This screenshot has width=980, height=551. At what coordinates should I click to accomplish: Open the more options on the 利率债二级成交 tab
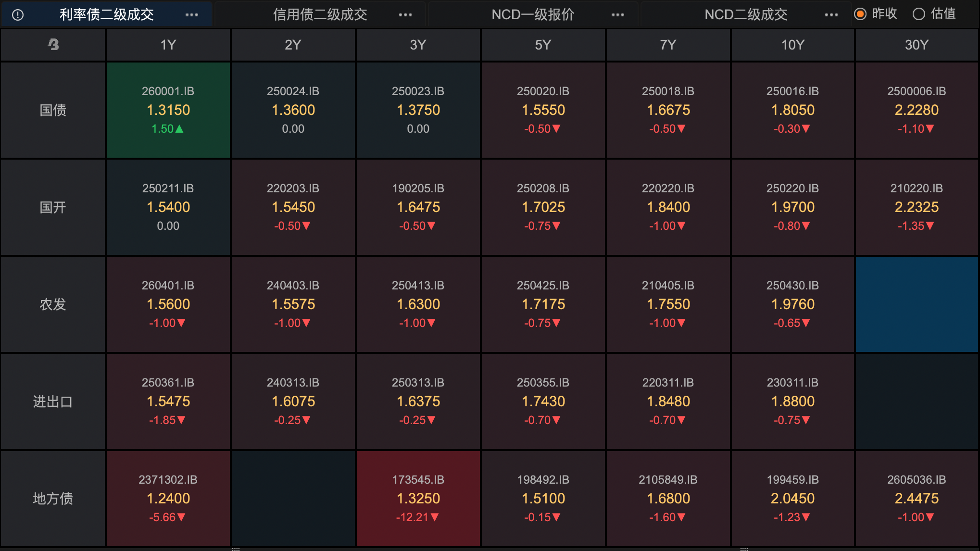(192, 15)
